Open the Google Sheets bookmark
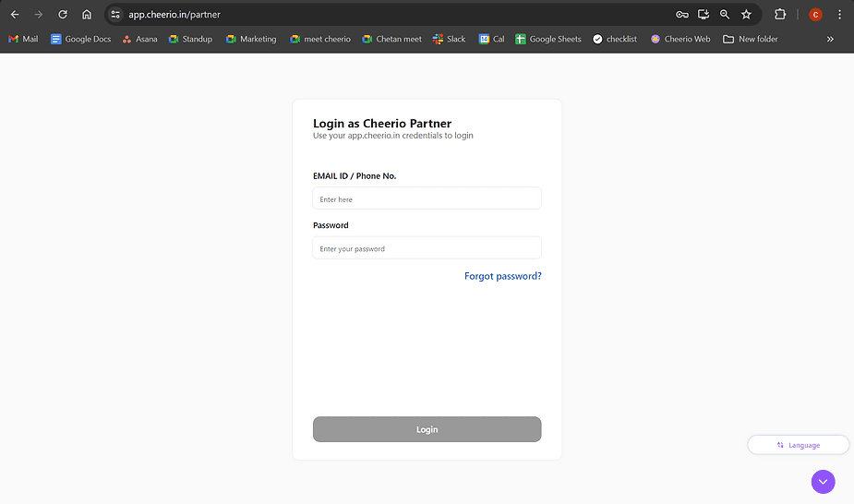854x504 pixels. pyautogui.click(x=548, y=39)
